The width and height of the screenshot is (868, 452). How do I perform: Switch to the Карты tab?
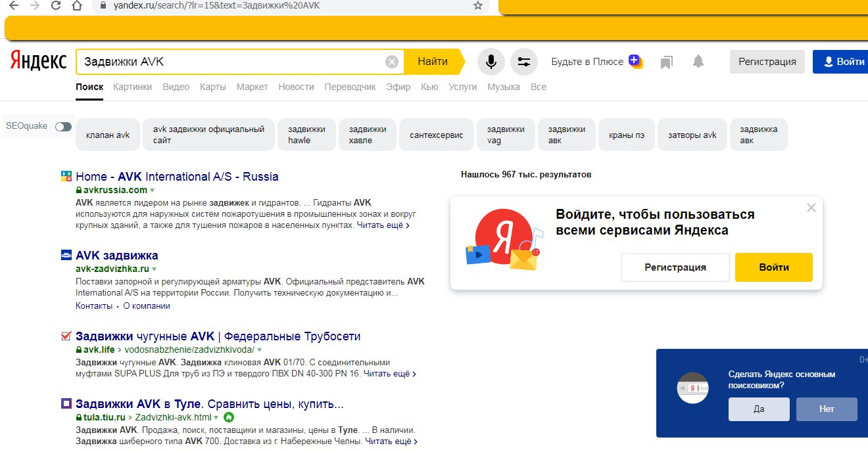click(x=213, y=87)
